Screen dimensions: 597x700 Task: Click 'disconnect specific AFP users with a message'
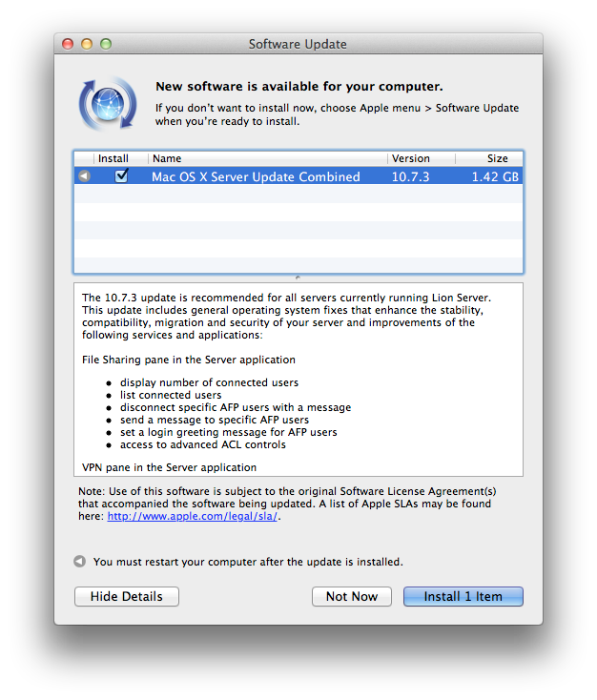[236, 407]
